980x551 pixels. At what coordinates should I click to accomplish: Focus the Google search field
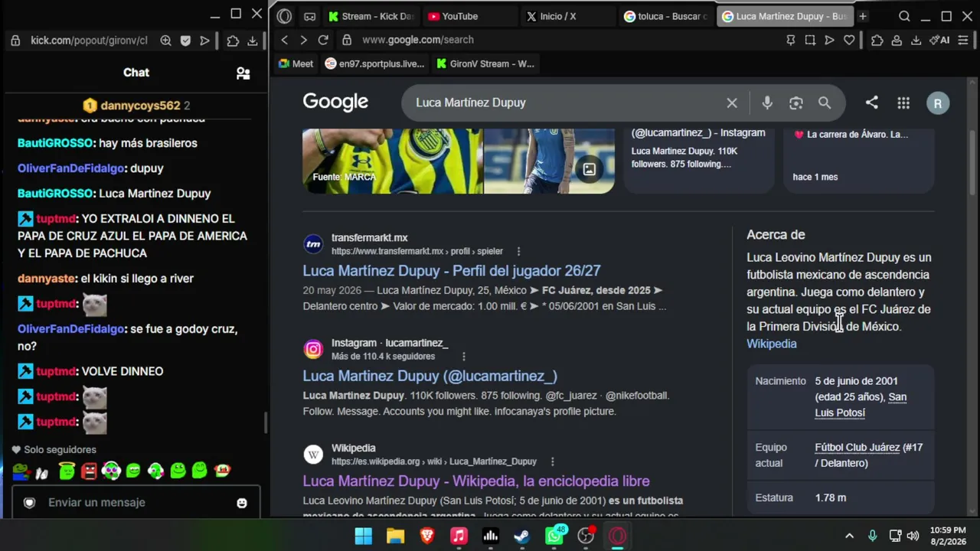[567, 103]
